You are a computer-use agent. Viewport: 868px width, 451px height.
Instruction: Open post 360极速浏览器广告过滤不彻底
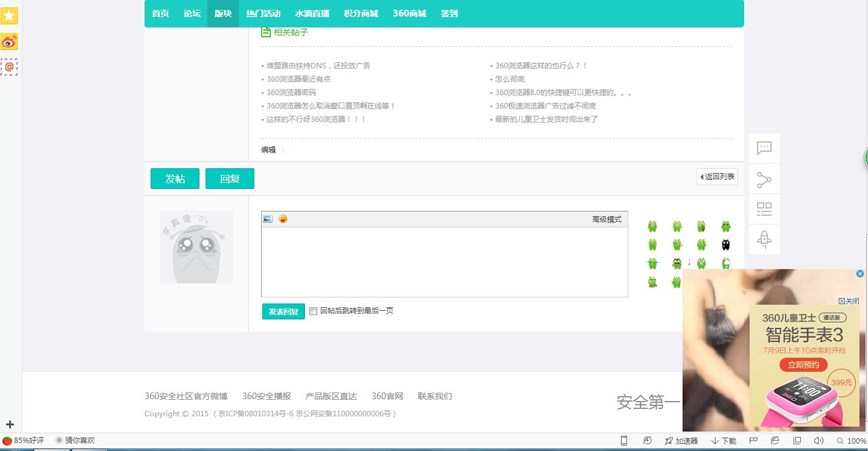point(546,105)
